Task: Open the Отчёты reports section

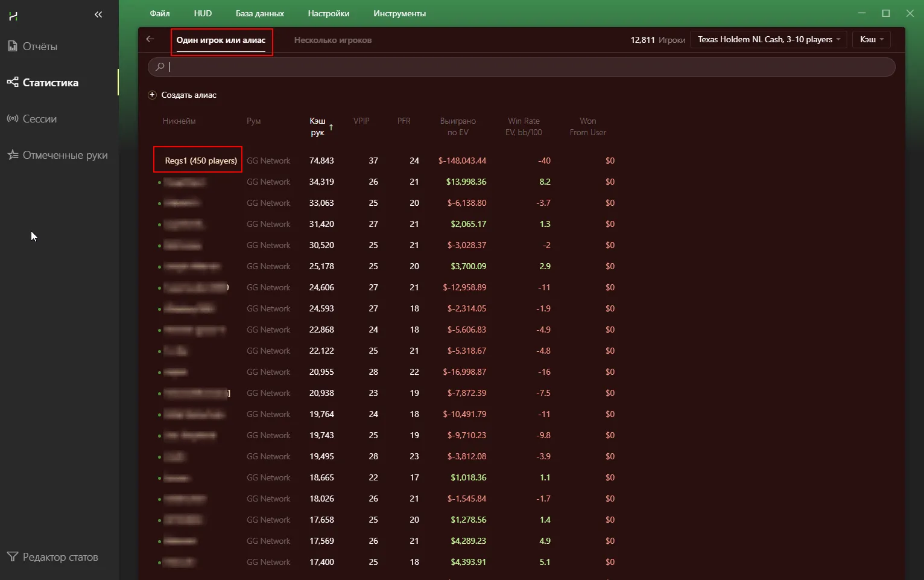Action: 33,46
